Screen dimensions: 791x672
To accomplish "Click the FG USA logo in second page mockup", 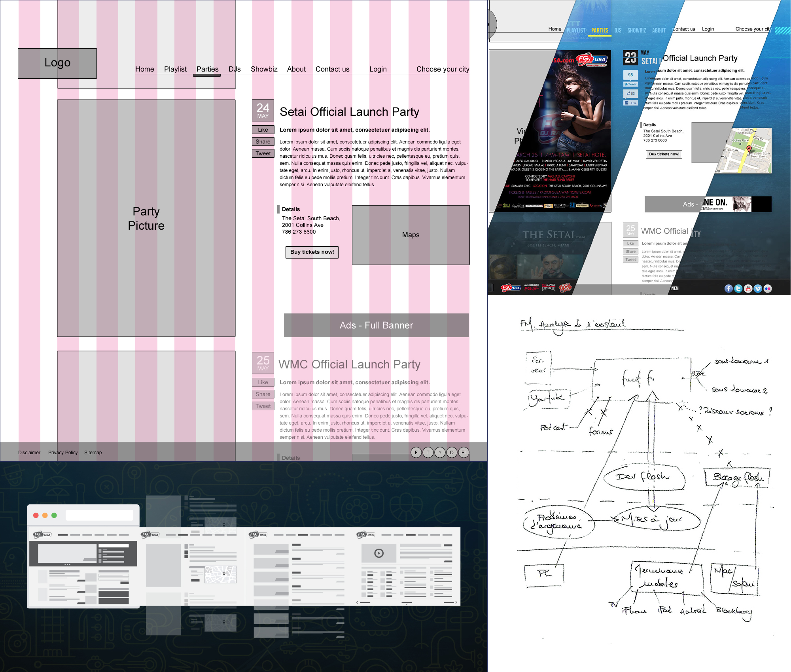I will point(150,534).
